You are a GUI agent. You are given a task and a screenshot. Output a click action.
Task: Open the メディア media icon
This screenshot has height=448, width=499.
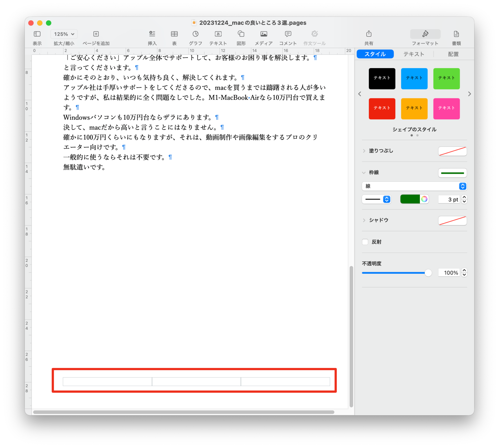(264, 34)
